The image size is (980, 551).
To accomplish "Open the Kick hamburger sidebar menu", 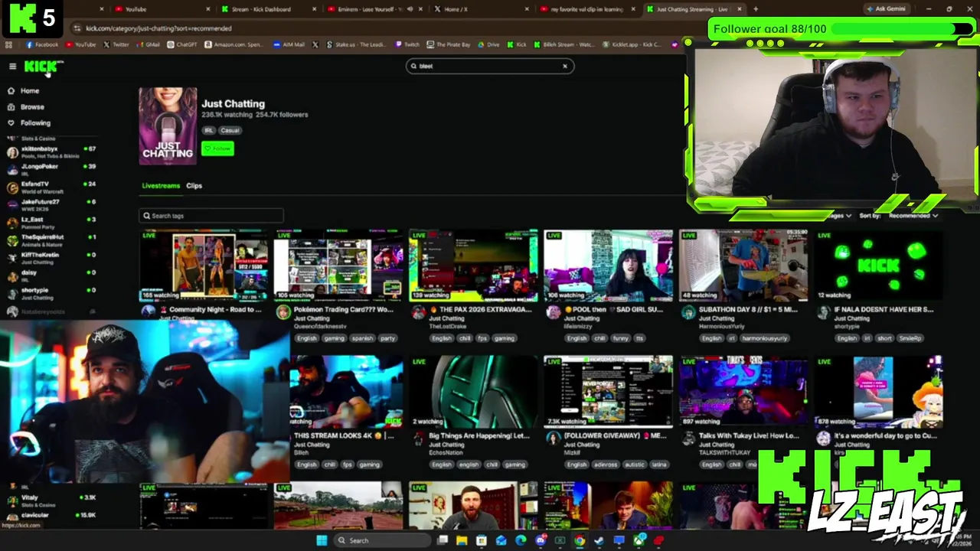I will coord(12,67).
